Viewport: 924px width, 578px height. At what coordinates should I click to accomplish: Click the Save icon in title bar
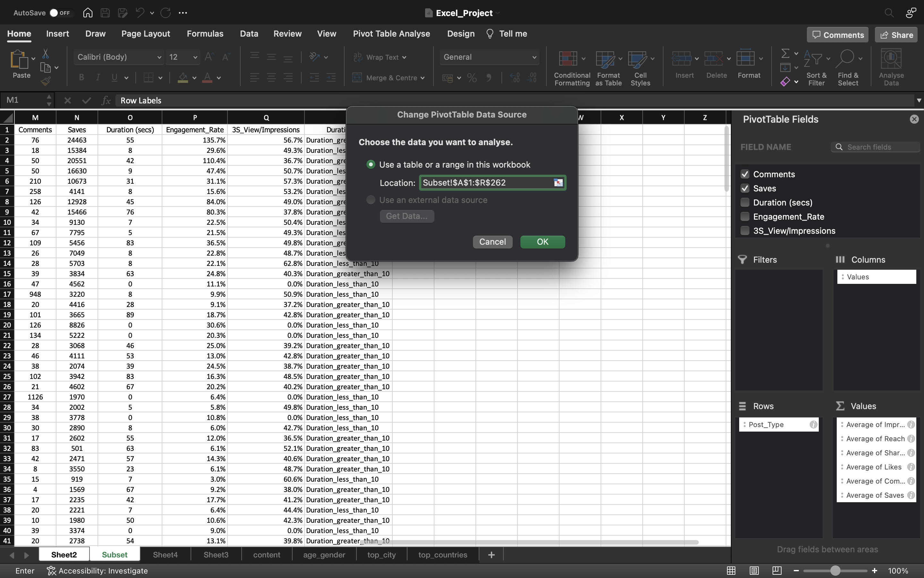pos(105,13)
